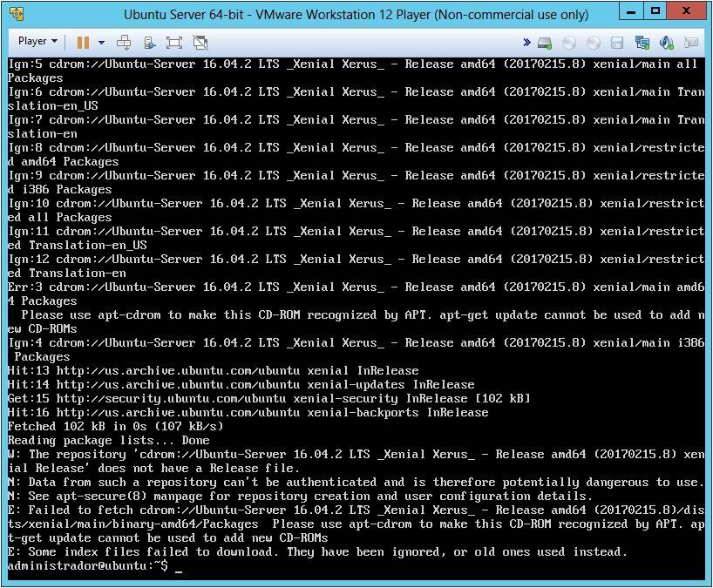Pause the virtual machine
This screenshot has width=713, height=588.
click(83, 43)
